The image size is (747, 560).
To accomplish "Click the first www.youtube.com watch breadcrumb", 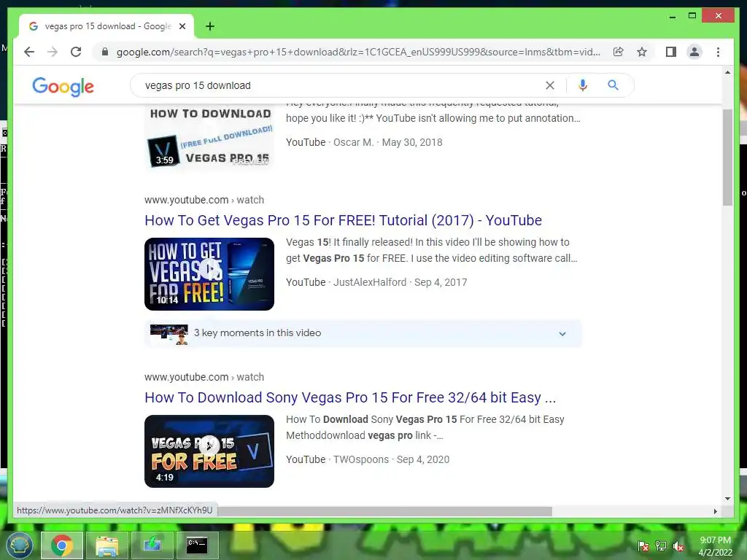I will pyautogui.click(x=204, y=200).
